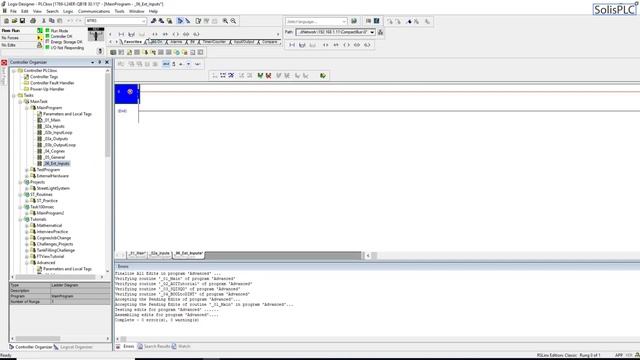The image size is (640, 360).
Task: Click the New project toolbar icon
Action: tap(7, 21)
